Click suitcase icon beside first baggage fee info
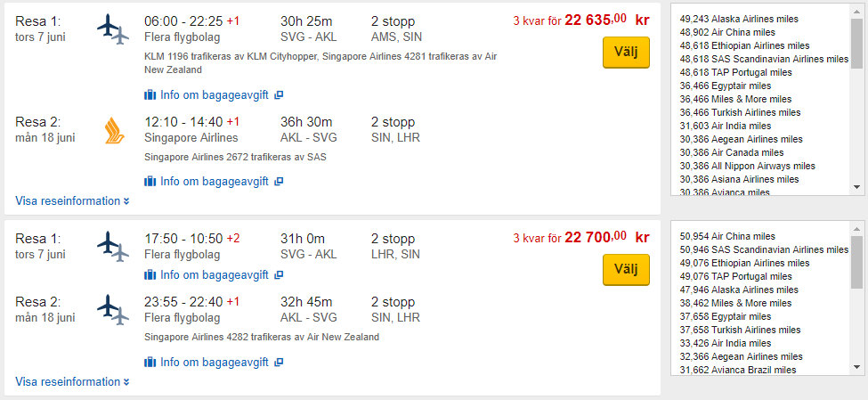Viewport: 868px width, 400px height. 150,94
